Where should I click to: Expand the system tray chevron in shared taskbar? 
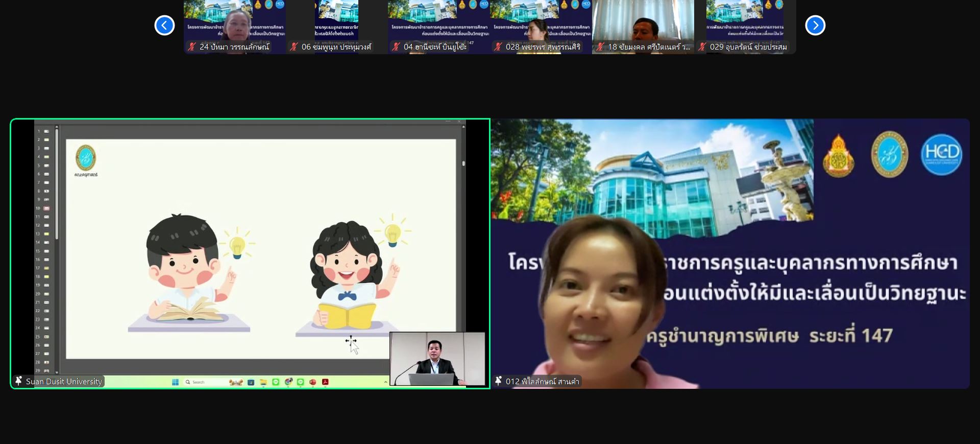click(x=385, y=382)
